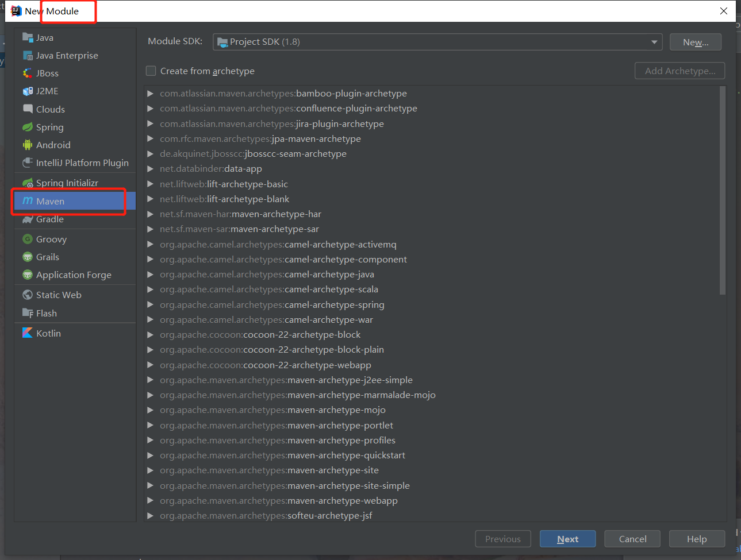Click the archetype list vertical scrollbar
This screenshot has width=741, height=560.
click(x=723, y=191)
